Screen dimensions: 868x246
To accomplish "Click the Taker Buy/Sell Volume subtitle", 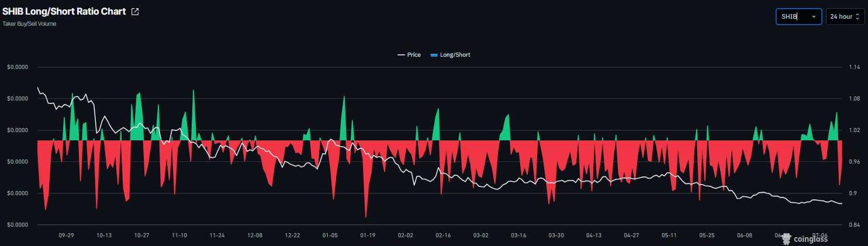I will click(x=29, y=24).
